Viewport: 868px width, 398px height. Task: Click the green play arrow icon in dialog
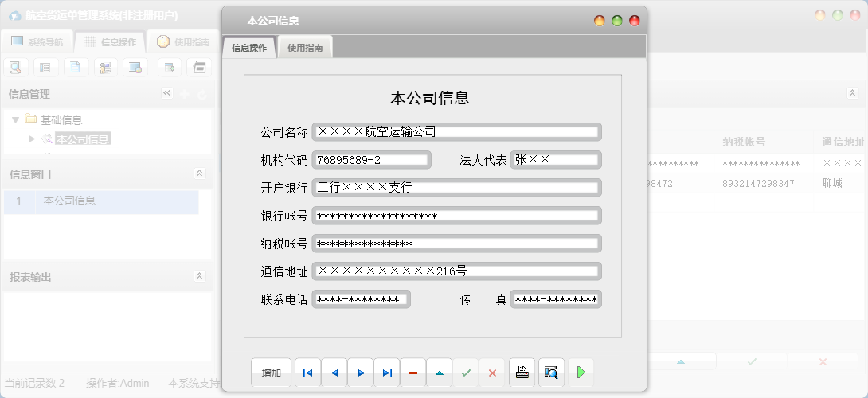coord(581,373)
